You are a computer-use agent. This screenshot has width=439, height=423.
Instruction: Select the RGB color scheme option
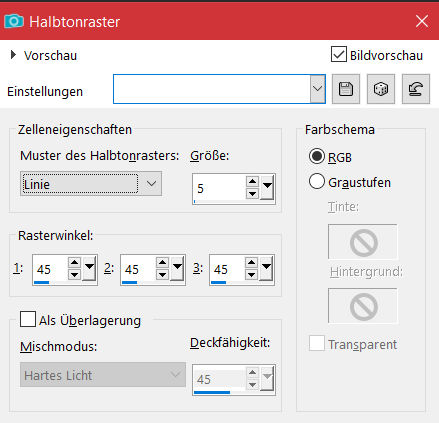pyautogui.click(x=316, y=156)
